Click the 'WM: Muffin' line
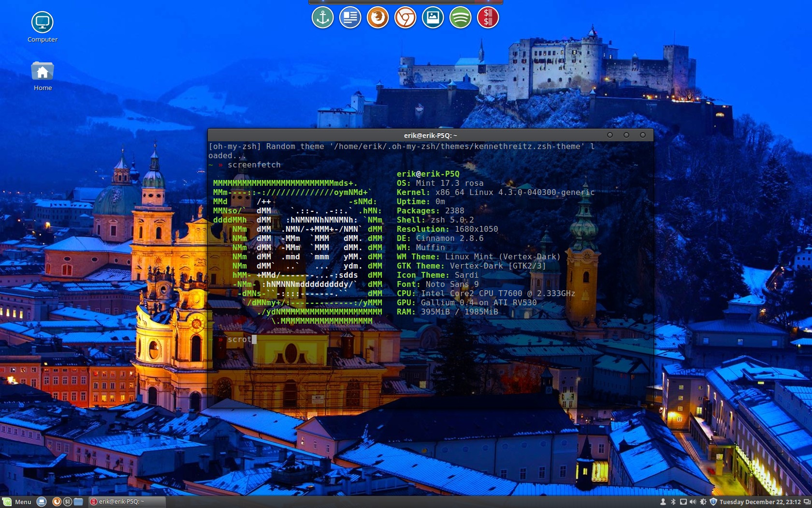812x508 pixels. pos(421,248)
